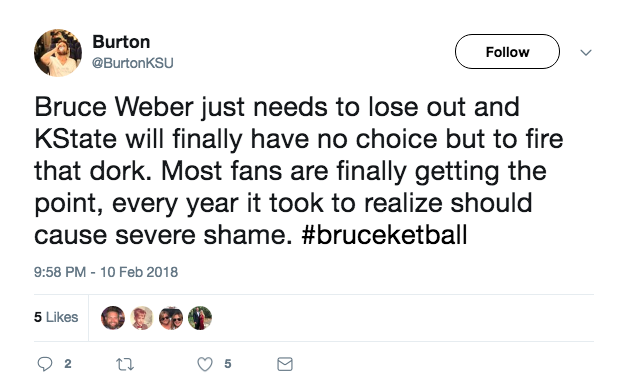Click the tweet text about Bruce Weber
Viewport: 630px width, 382px height.
tap(299, 171)
